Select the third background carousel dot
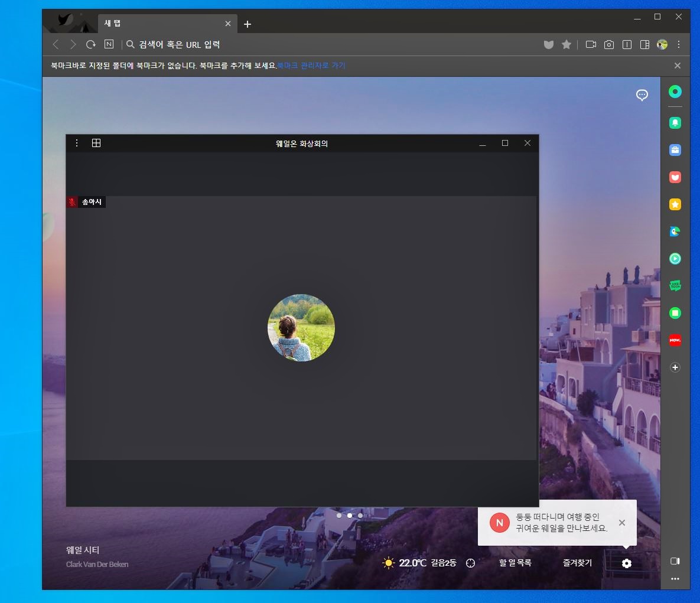This screenshot has width=700, height=603. pyautogui.click(x=360, y=516)
